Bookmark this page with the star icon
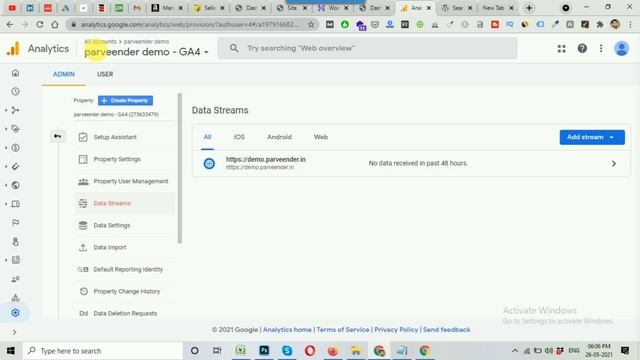The width and height of the screenshot is (640, 360). pos(311,24)
